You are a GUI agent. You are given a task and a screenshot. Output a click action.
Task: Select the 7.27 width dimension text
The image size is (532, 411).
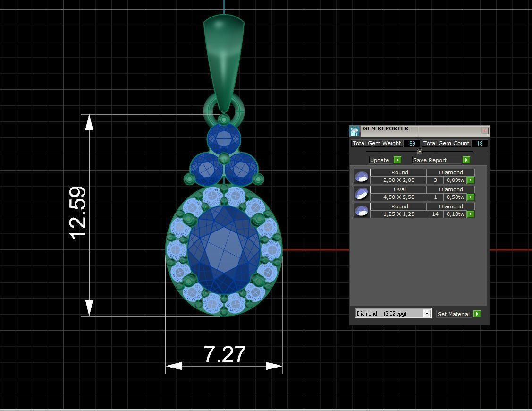(225, 354)
